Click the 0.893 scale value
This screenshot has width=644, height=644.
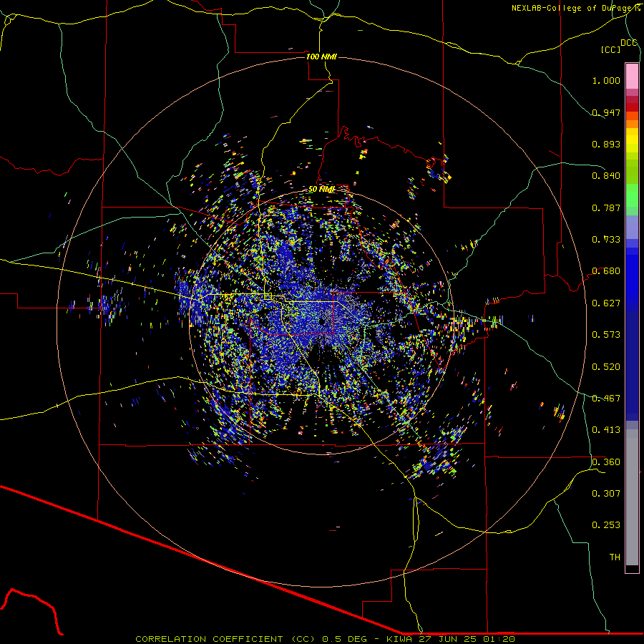coord(606,144)
